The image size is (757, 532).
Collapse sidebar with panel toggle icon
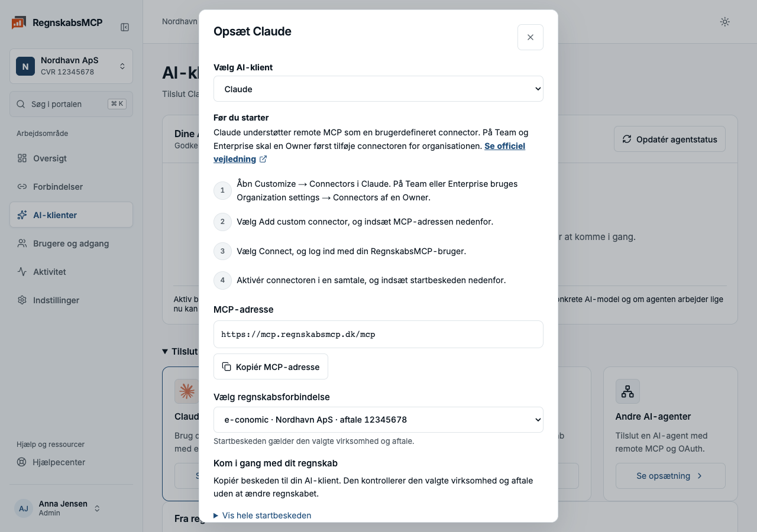tap(125, 27)
